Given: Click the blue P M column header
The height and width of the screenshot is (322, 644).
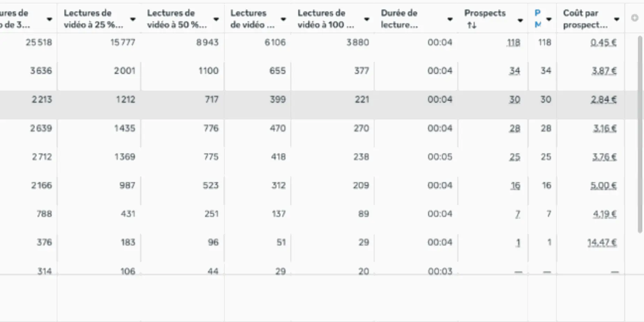Looking at the screenshot, I should pos(538,19).
